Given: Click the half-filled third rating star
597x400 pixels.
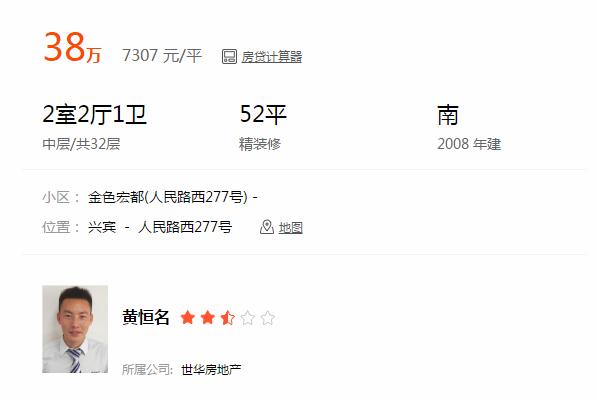Looking at the screenshot, I should (x=228, y=317).
